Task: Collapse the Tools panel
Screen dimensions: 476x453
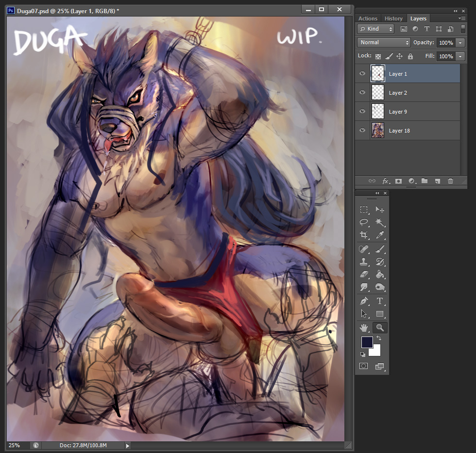Action: (377, 193)
